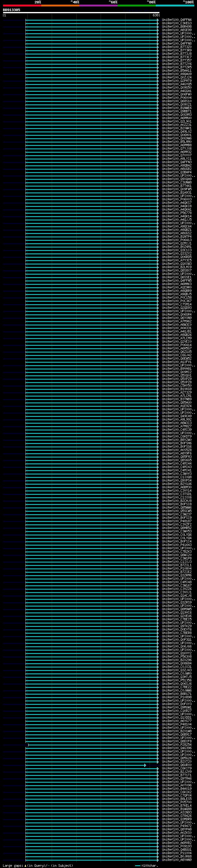This screenshot has height=868, width=197.
Task: Click UniRef100_Q2PMT9 label
Action: pos(176,81)
